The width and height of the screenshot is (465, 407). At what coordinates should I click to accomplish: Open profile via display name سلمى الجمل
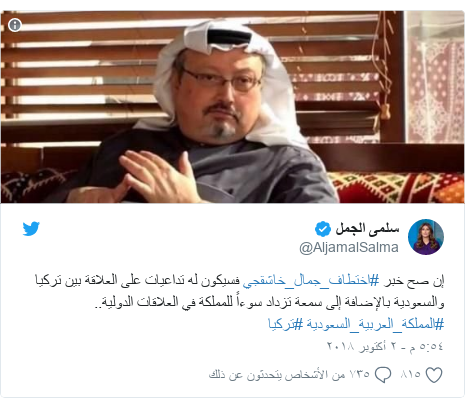[367, 229]
